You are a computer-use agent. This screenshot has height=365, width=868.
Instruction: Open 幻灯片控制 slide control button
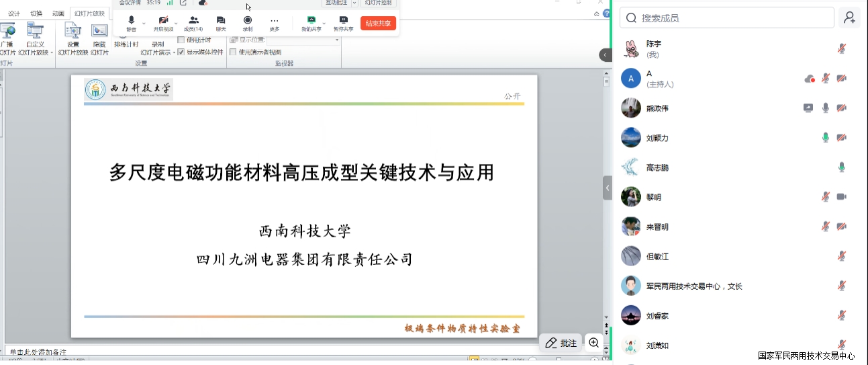[x=378, y=3]
